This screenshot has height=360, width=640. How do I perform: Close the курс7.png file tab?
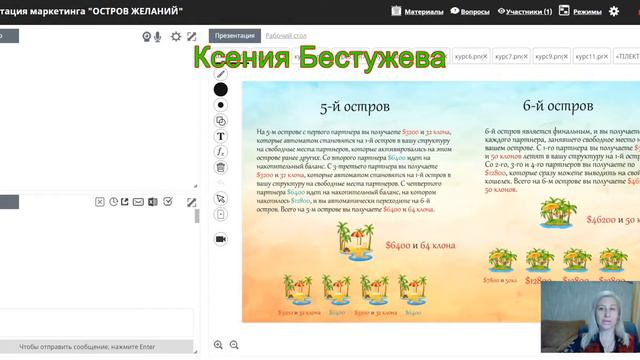[525, 56]
